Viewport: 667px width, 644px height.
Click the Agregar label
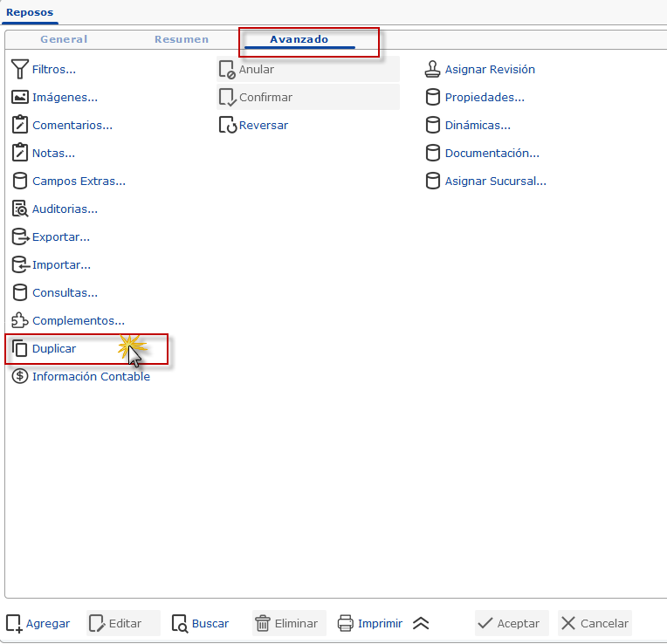pos(48,624)
